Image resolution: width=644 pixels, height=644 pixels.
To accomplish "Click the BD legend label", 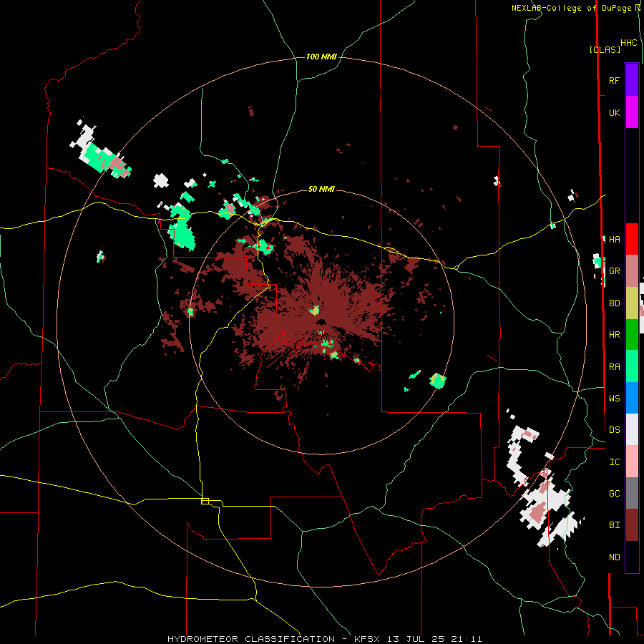I will click(x=615, y=303).
